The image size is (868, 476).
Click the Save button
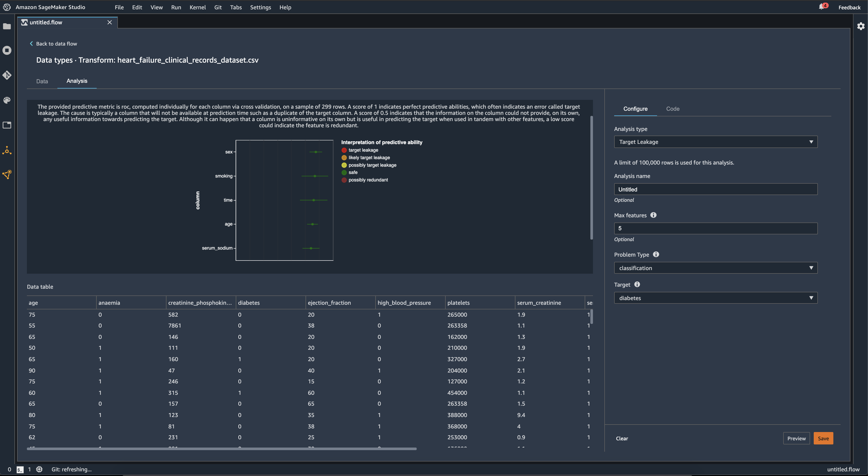(823, 438)
